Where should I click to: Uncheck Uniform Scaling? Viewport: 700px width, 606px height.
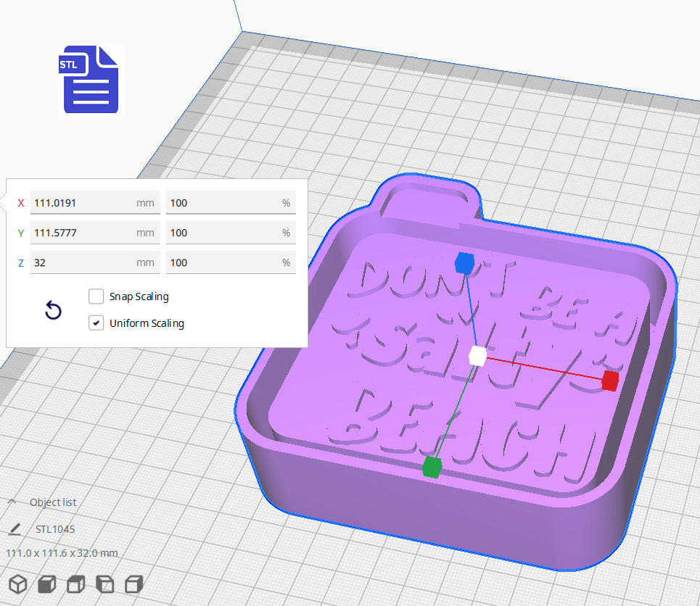[96, 323]
